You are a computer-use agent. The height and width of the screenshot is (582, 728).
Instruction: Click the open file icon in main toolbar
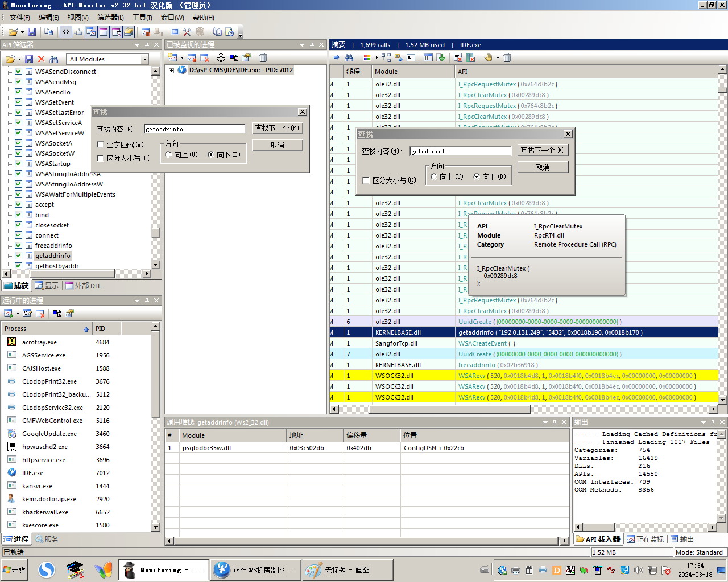point(13,32)
